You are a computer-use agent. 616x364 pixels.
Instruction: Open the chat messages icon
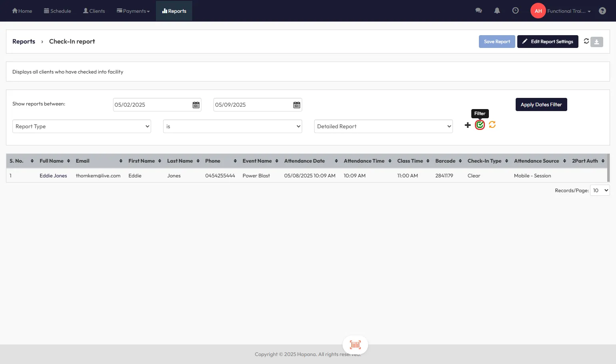478,11
